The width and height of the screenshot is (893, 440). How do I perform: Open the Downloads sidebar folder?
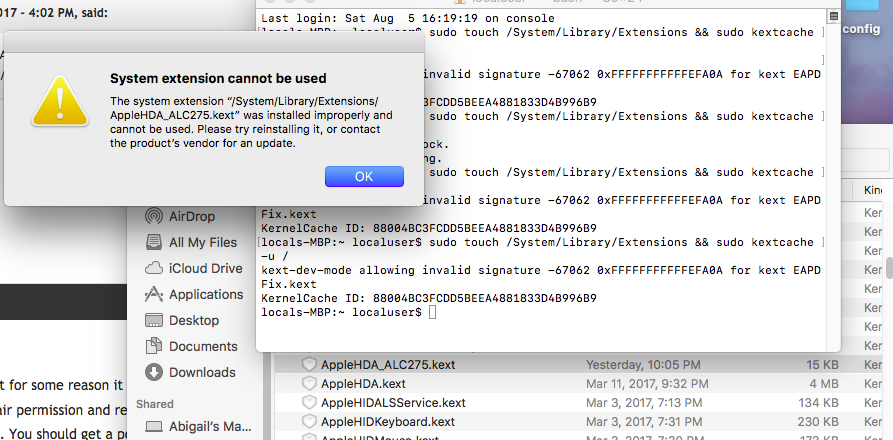202,372
